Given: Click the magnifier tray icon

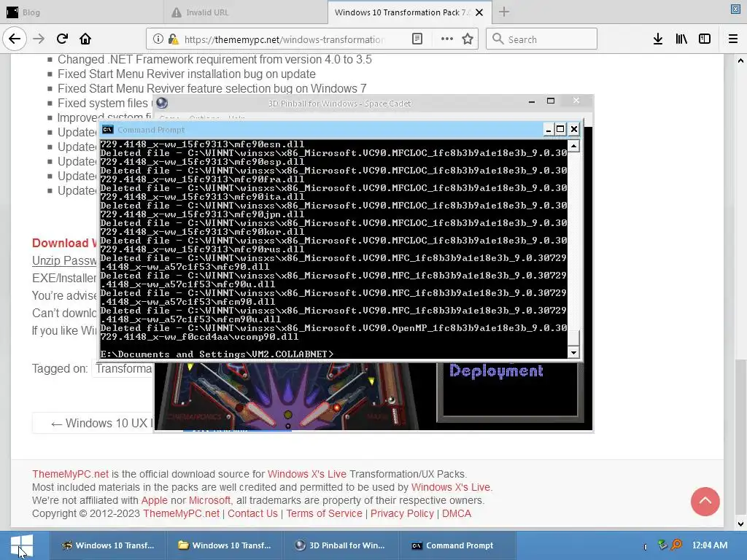Looking at the screenshot, I should pos(676,544).
